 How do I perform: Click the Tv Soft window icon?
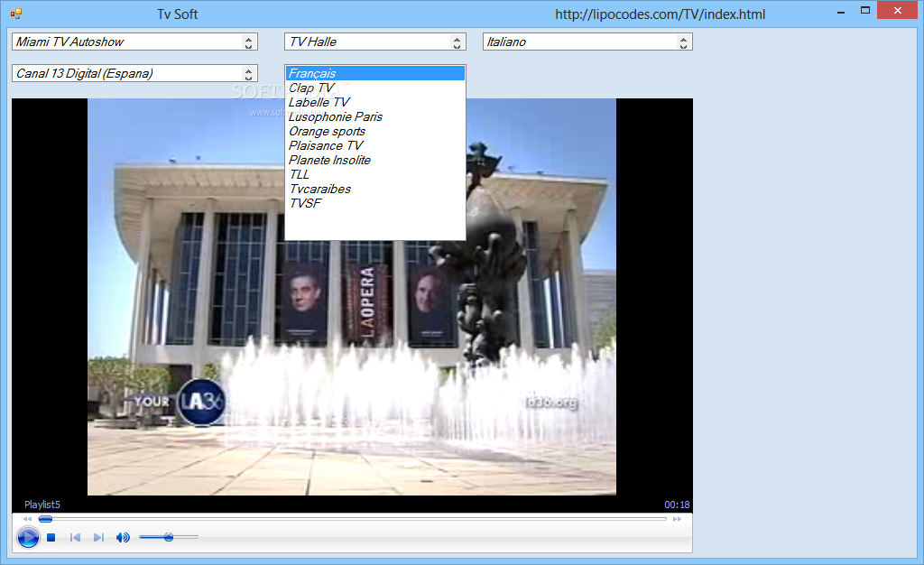[x=16, y=14]
